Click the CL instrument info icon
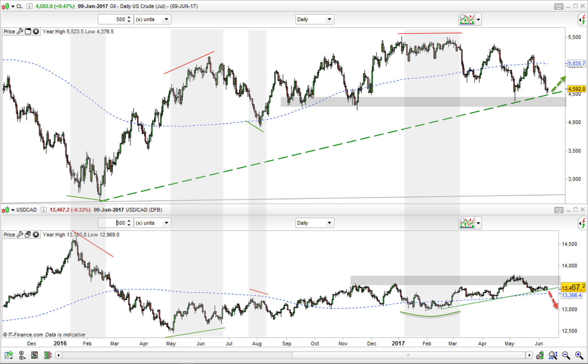Viewport: 588px width, 364px height. (29, 6)
